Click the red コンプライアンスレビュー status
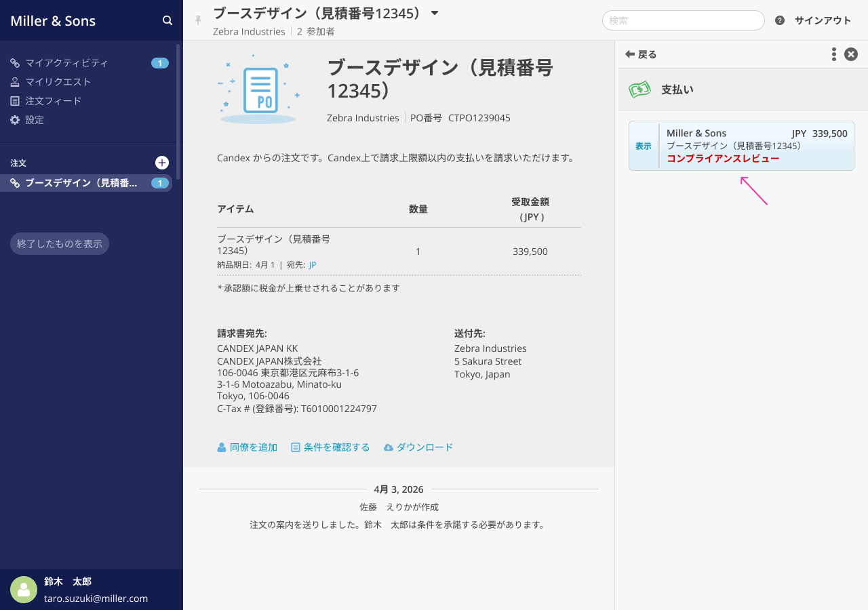The height and width of the screenshot is (610, 868). click(723, 159)
